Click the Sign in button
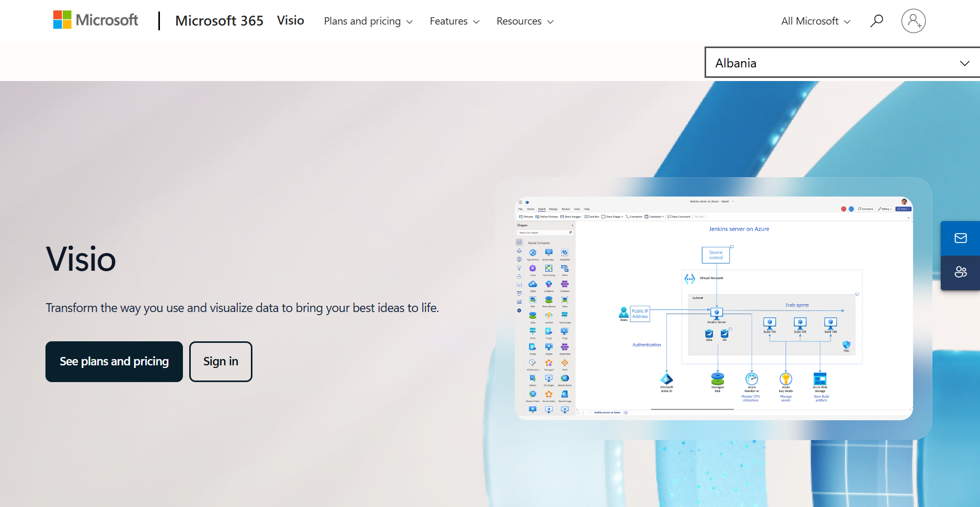980x507 pixels. [221, 361]
